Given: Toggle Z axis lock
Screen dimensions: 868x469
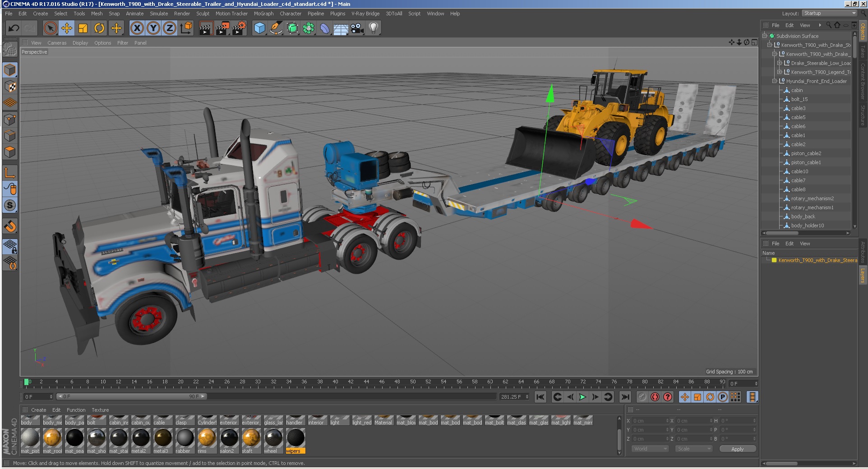Looking at the screenshot, I should 170,28.
